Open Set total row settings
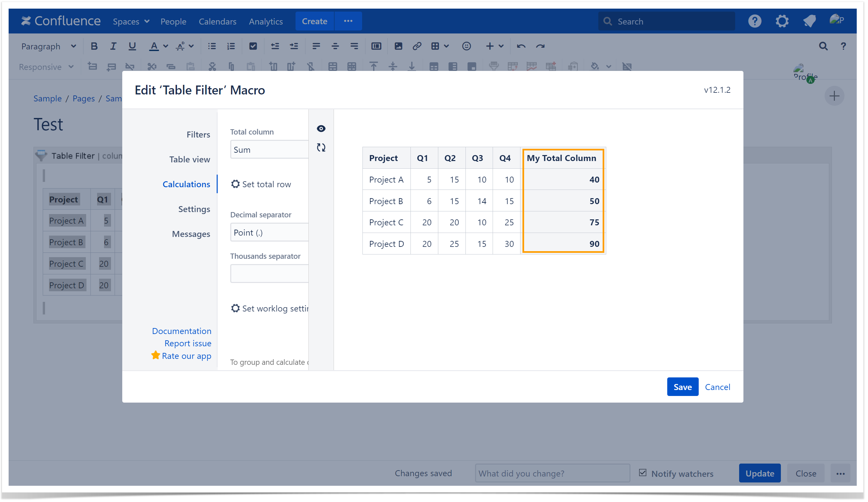The width and height of the screenshot is (868, 502). (x=261, y=184)
